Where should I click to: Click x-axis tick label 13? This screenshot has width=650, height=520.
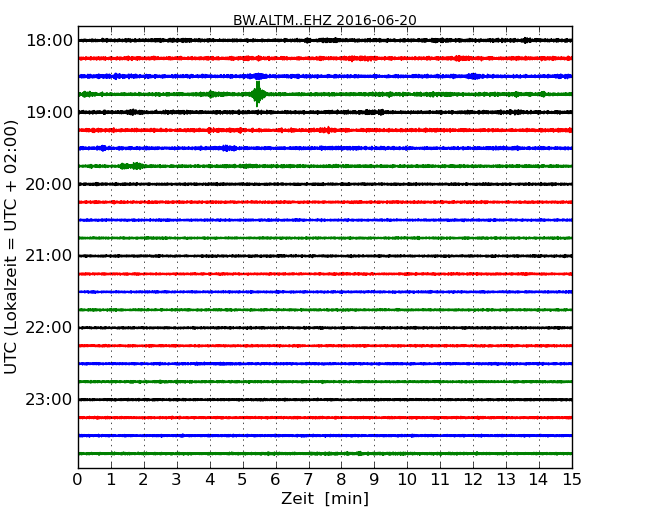(x=506, y=480)
